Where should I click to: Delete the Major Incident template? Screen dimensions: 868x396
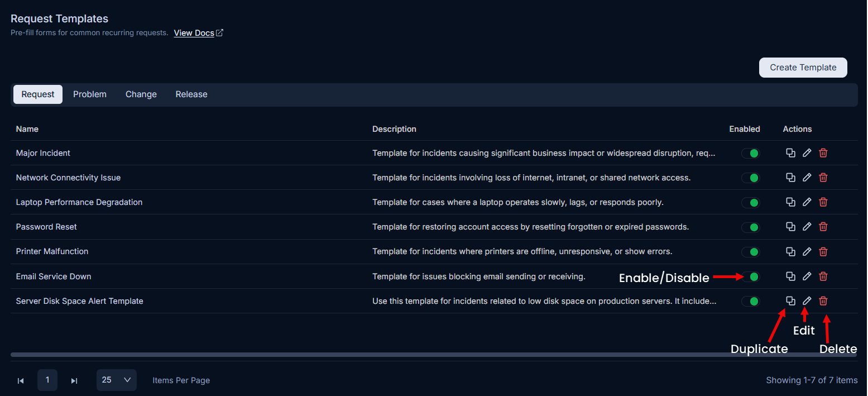click(823, 153)
